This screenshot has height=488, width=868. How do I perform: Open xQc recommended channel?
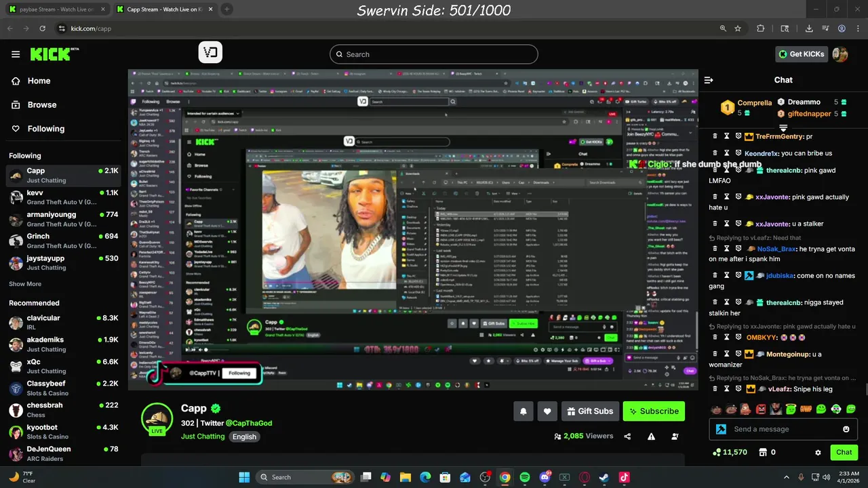64,366
